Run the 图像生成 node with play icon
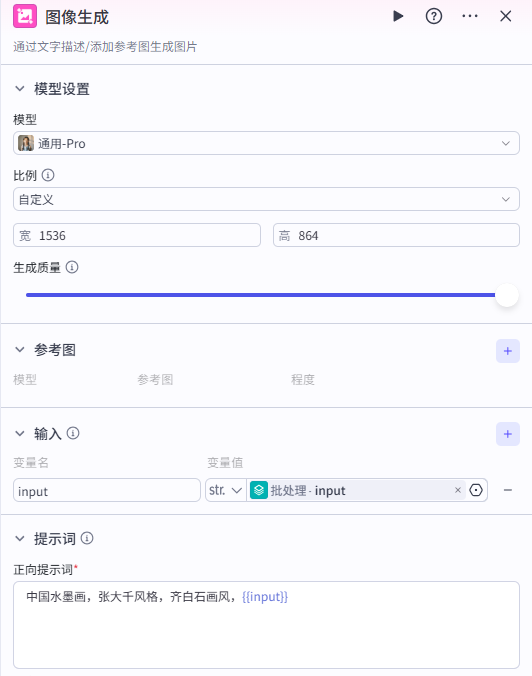Image resolution: width=532 pixels, height=676 pixels. 398,16
